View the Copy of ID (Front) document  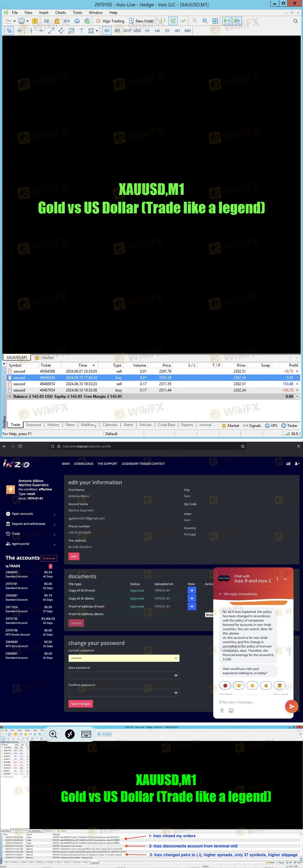tap(192, 590)
